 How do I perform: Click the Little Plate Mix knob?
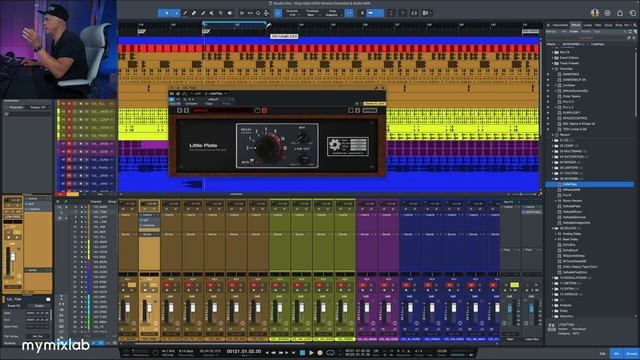(302, 136)
